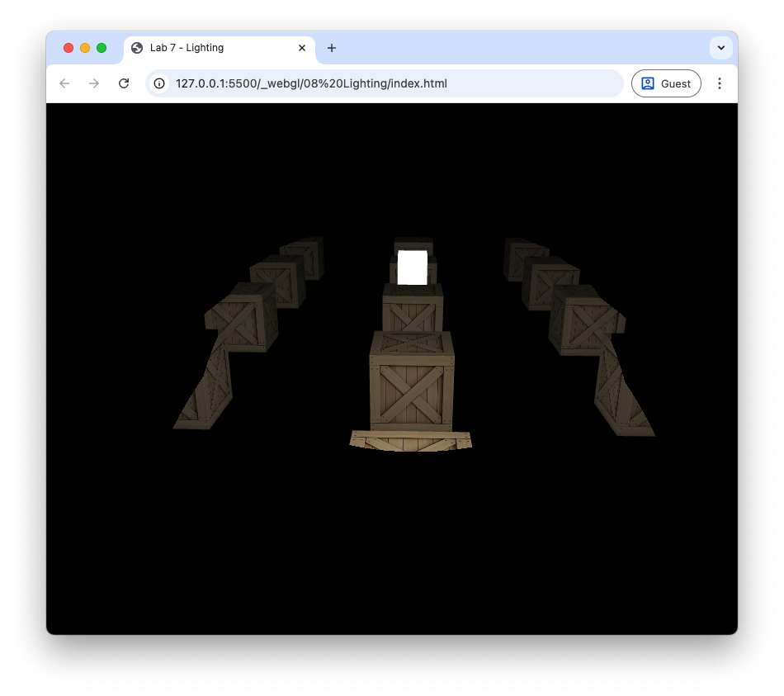This screenshot has width=784, height=696.
Task: Minimize the window with yellow button
Action: (x=85, y=48)
